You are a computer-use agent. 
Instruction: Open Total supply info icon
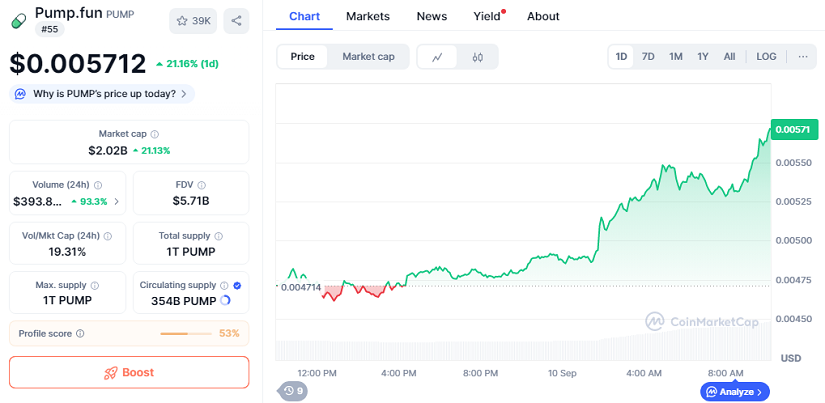click(x=218, y=236)
